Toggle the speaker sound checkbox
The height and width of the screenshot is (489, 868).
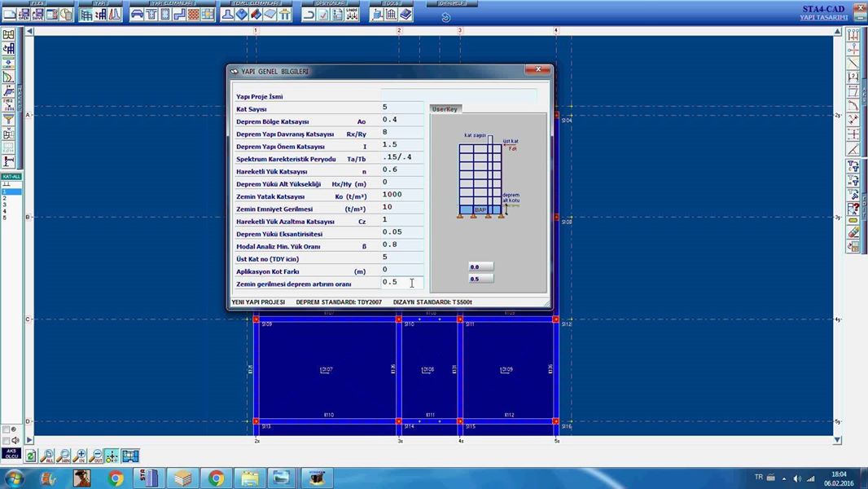[x=6, y=441]
